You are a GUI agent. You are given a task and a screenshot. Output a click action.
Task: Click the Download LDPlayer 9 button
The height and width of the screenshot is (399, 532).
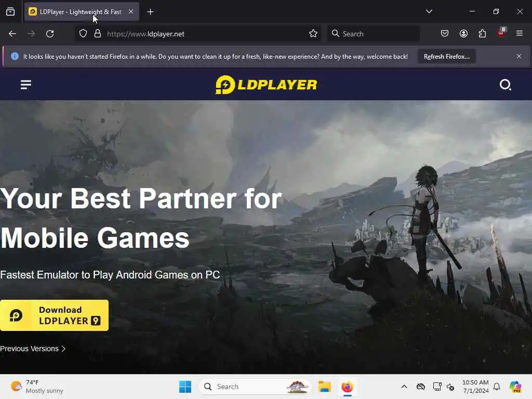[x=54, y=315]
